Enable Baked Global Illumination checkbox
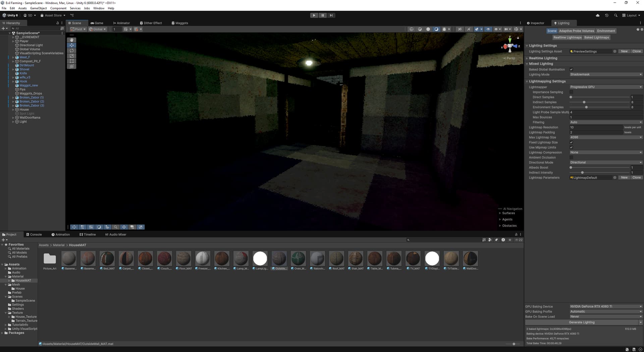The height and width of the screenshot is (352, 644). point(571,69)
